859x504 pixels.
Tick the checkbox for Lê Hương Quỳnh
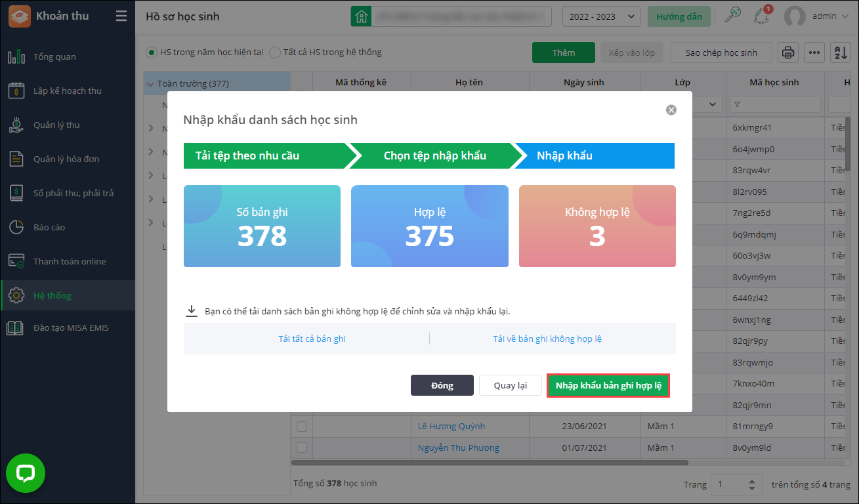point(302,427)
